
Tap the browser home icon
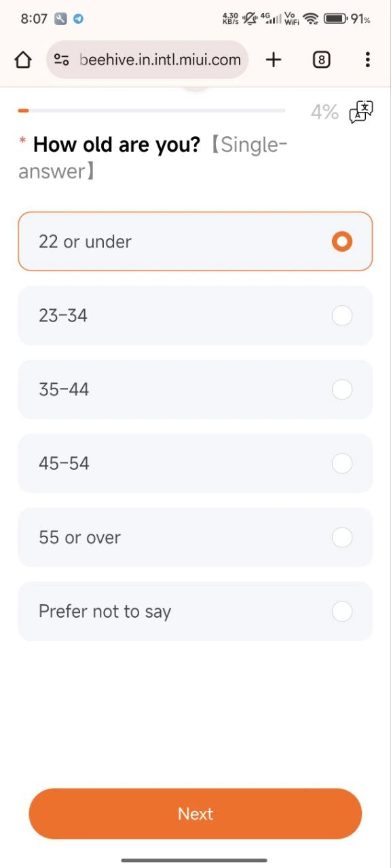coord(23,60)
